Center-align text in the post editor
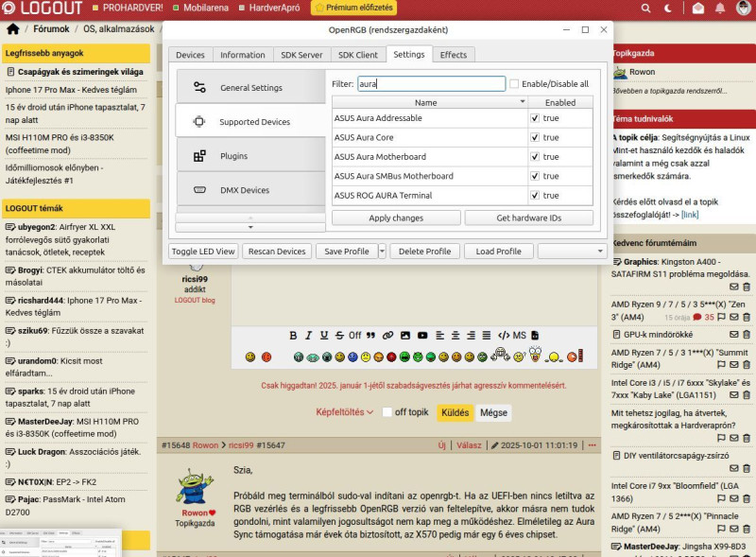 pos(455,335)
